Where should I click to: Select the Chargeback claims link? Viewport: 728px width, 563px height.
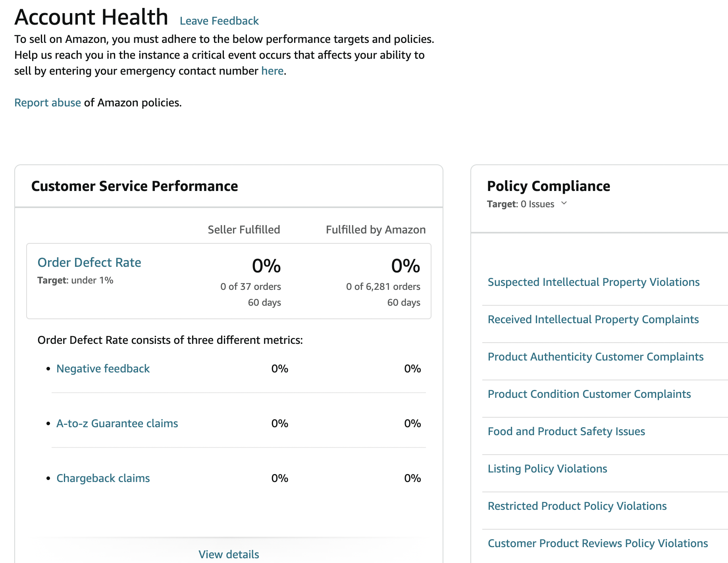pyautogui.click(x=103, y=478)
